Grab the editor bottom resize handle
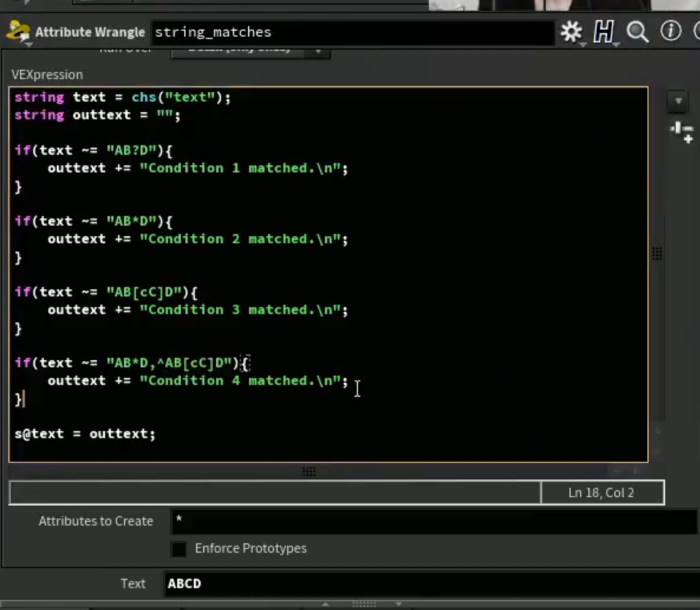Viewport: 700px width, 610px height. [x=309, y=471]
